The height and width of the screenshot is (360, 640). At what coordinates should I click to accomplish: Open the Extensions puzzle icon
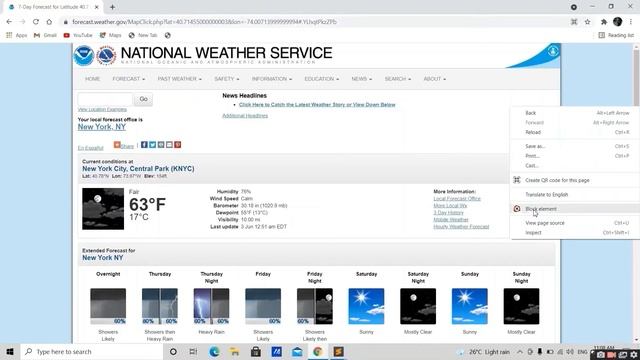[604, 22]
